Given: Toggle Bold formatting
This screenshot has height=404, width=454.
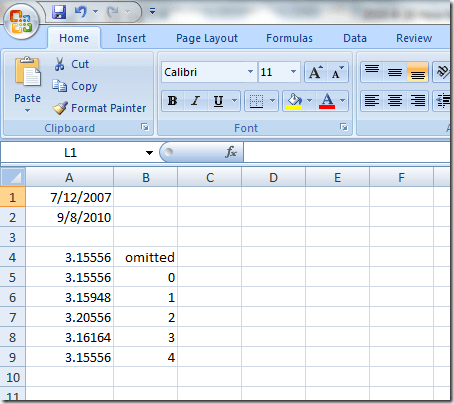Looking at the screenshot, I should pyautogui.click(x=172, y=101).
